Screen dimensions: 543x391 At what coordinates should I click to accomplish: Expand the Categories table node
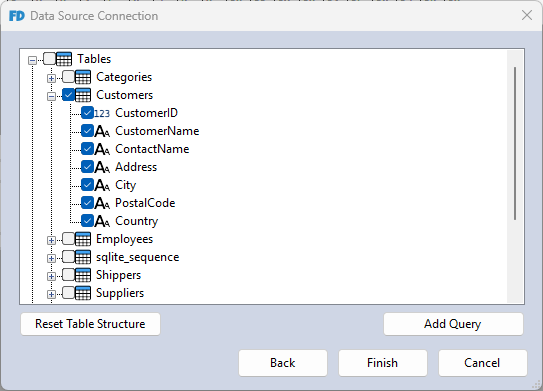coord(51,79)
